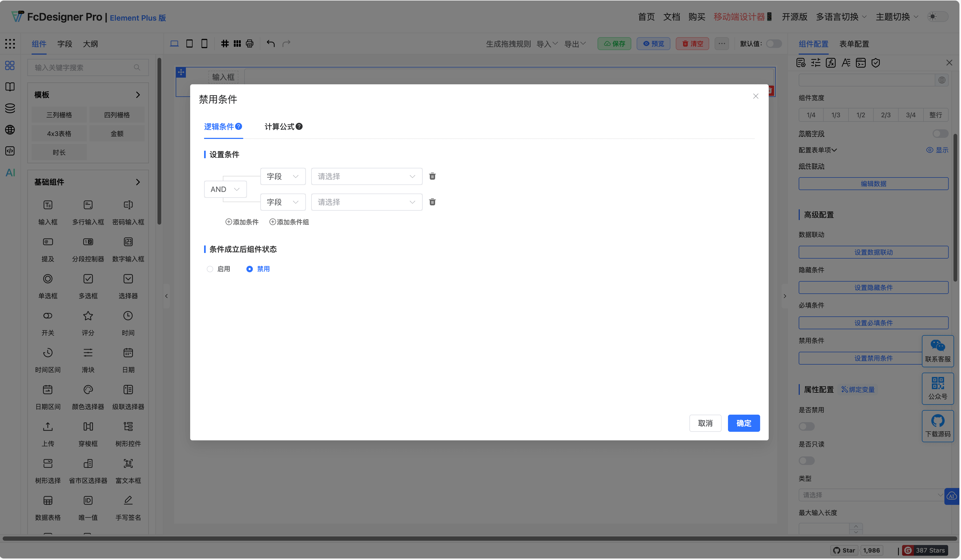Open the grid toggle icon in toolbar
Screen dimensions: 961x560
pos(225,43)
